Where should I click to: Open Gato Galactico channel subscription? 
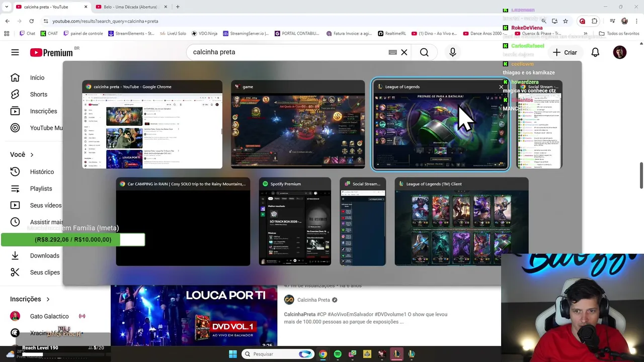coord(49,316)
